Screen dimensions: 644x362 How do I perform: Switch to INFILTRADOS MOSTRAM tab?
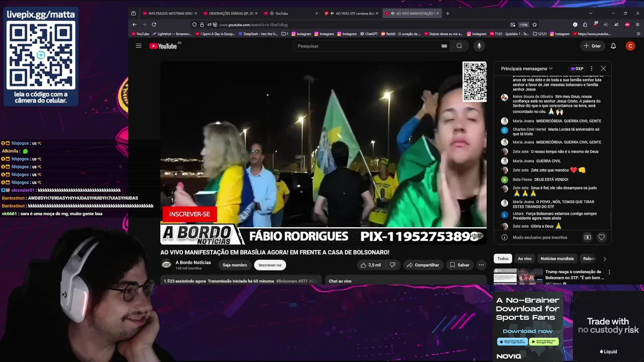[x=170, y=14]
